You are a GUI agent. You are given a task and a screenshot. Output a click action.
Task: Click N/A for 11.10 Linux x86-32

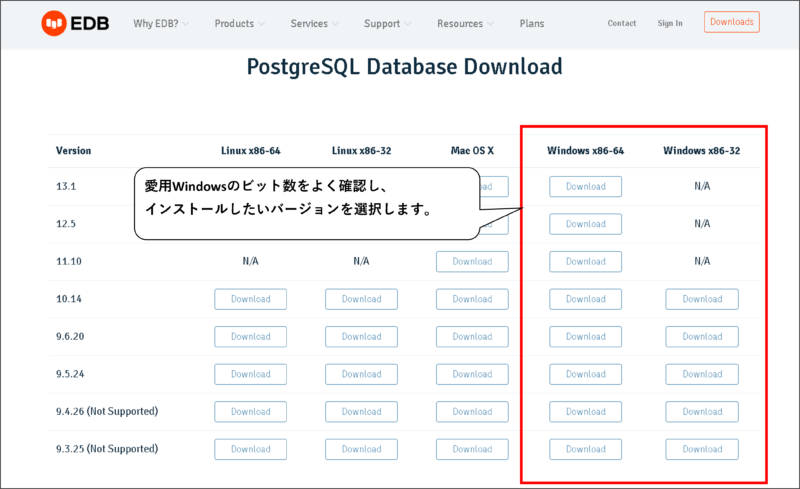361,261
